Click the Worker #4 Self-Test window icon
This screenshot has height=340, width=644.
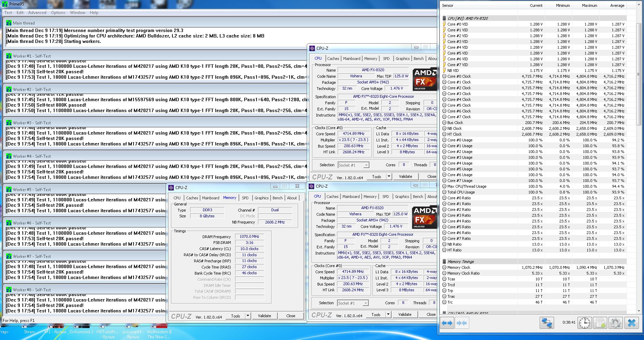[x=9, y=156]
